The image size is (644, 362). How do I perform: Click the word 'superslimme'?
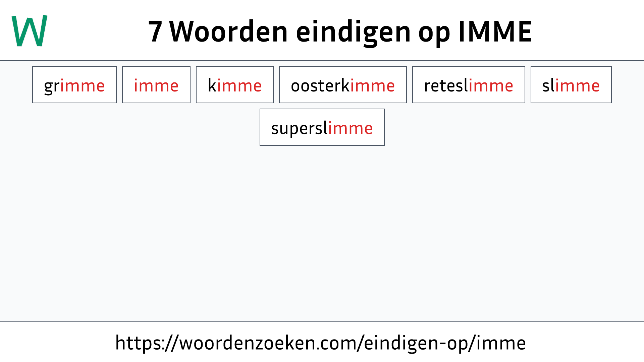coord(322,127)
